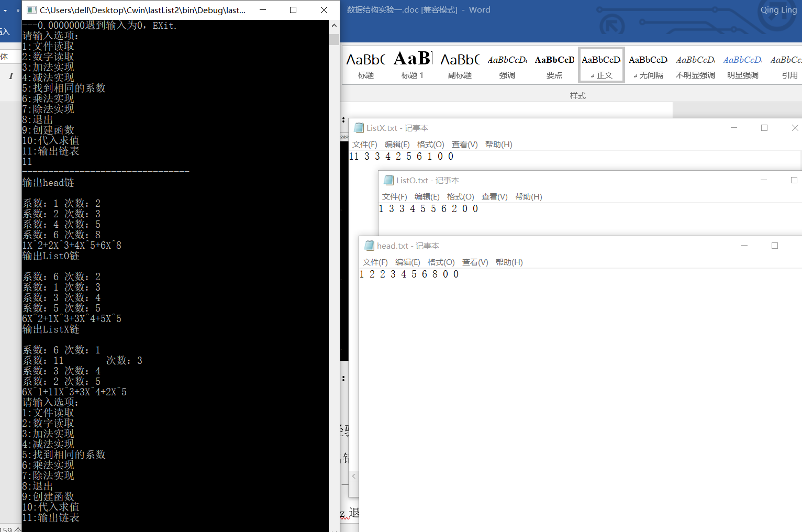Open 查看(V) menu in ListX.txt Notepad
Screen dimensions: 802x532
(464, 145)
